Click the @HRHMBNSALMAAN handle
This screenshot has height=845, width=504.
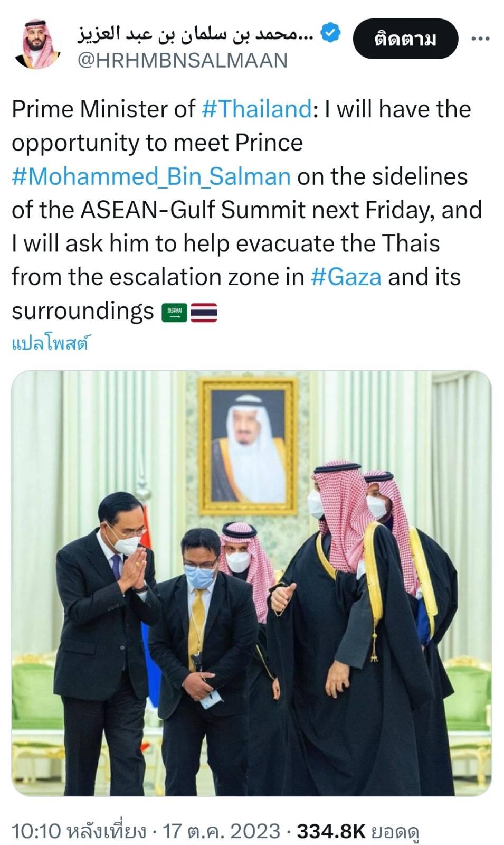(x=183, y=61)
